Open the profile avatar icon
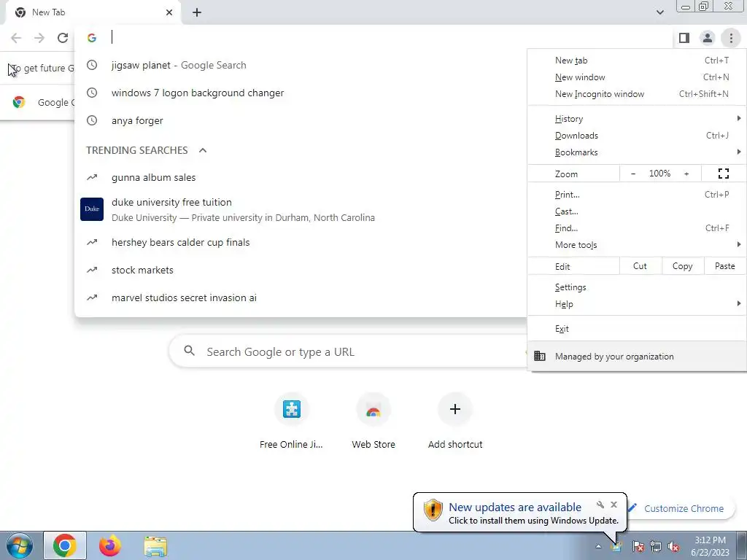 (x=708, y=38)
